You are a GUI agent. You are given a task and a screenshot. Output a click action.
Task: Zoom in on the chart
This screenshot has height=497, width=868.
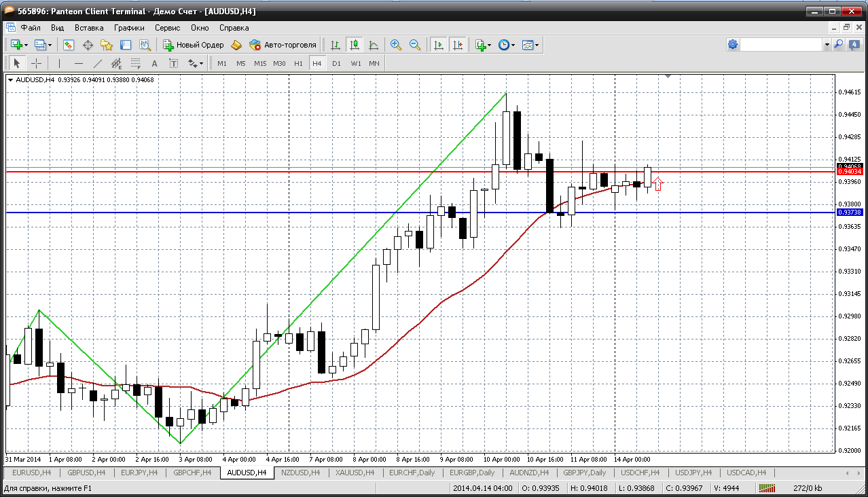pos(396,45)
